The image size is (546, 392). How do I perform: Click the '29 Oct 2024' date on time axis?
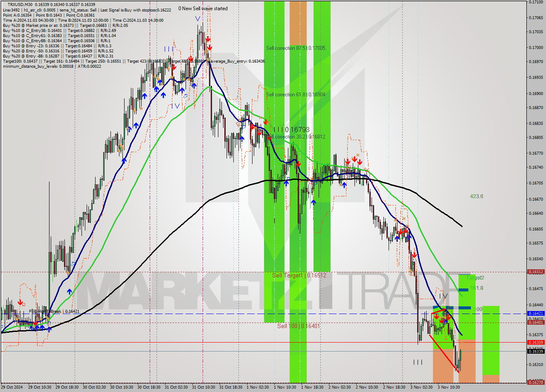click(x=12, y=387)
